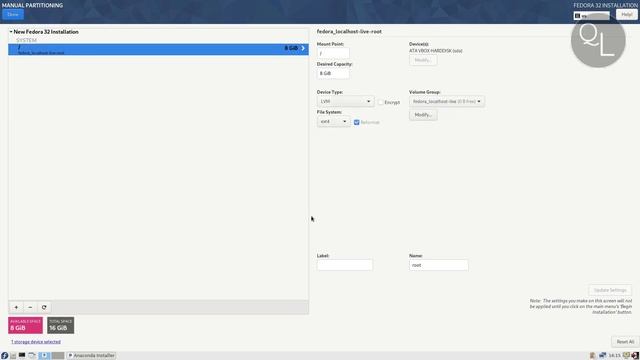The height and width of the screenshot is (360, 640).
Task: Click the Name field containing root
Action: (x=439, y=265)
